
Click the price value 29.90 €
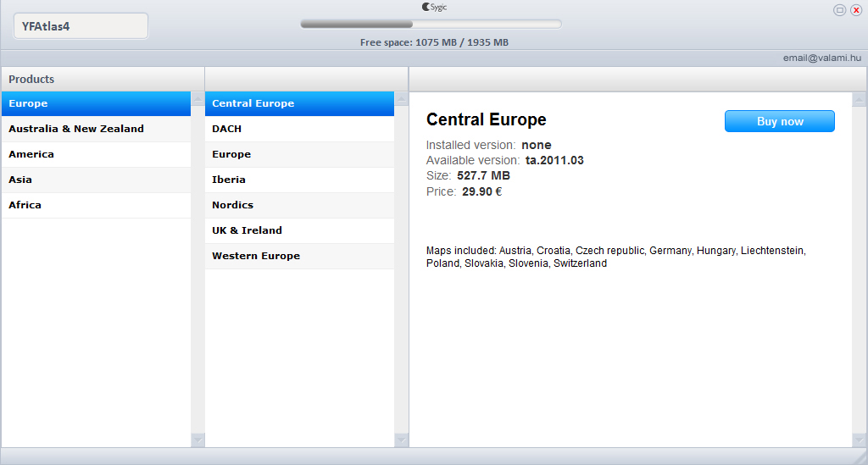pos(481,192)
